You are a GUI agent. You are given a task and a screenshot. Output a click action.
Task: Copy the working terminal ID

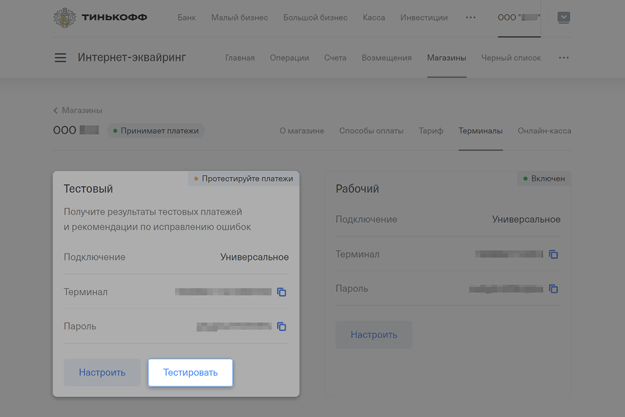click(553, 254)
